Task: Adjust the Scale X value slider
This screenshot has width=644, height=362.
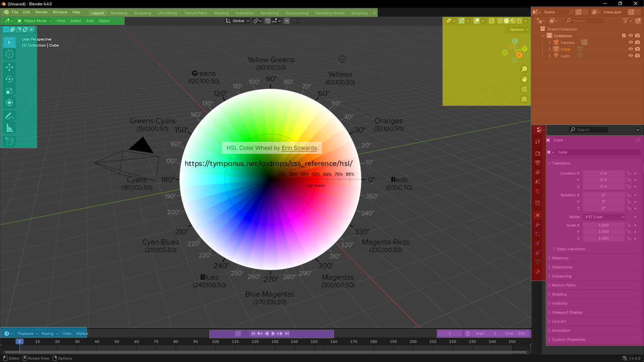Action: 604,225
